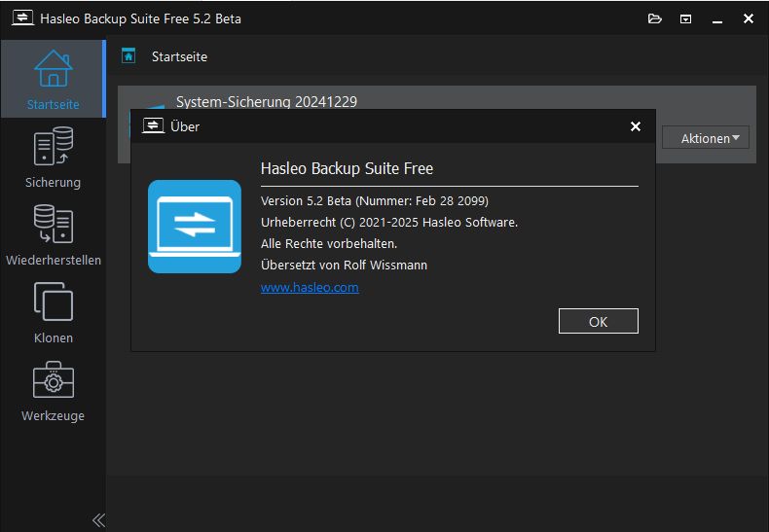This screenshot has height=532, width=769.
Task: Click the version text 'Version 5.2 Beta'
Action: [306, 201]
